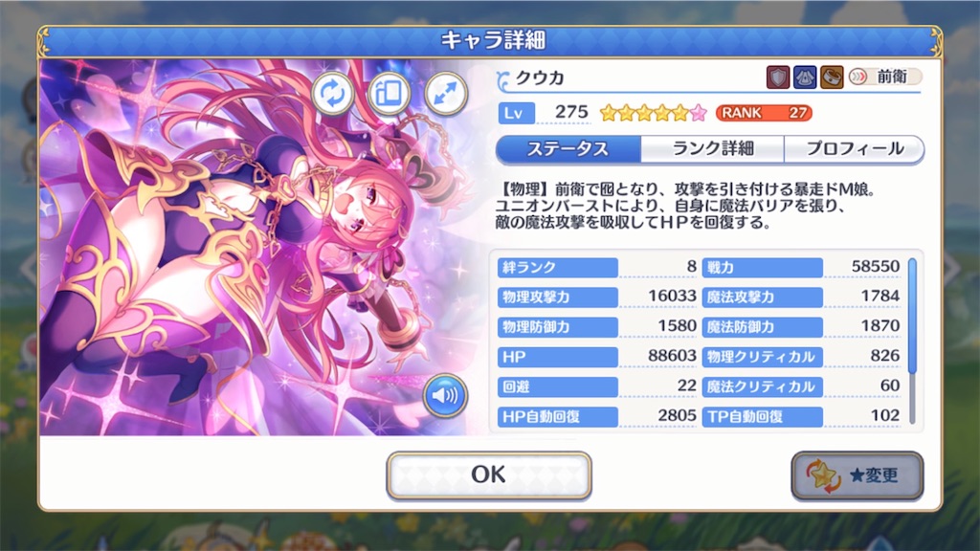Toggle the 前衛 position indicator
The image size is (980, 551).
tap(884, 77)
